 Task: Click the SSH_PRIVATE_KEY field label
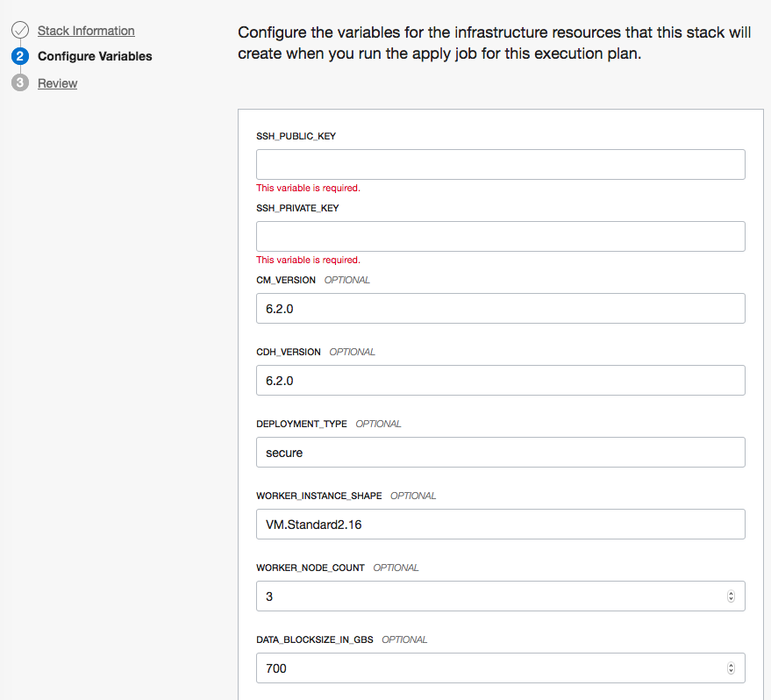coord(297,208)
